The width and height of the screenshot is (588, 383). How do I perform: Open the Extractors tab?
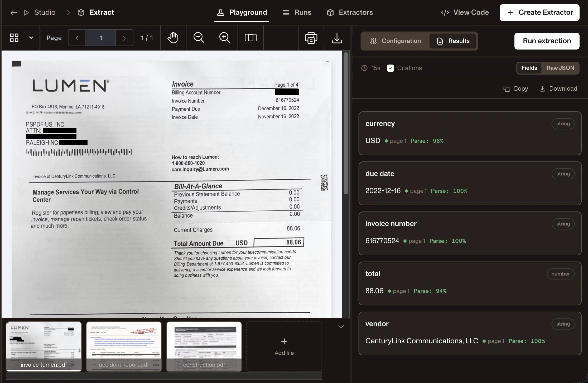(350, 12)
